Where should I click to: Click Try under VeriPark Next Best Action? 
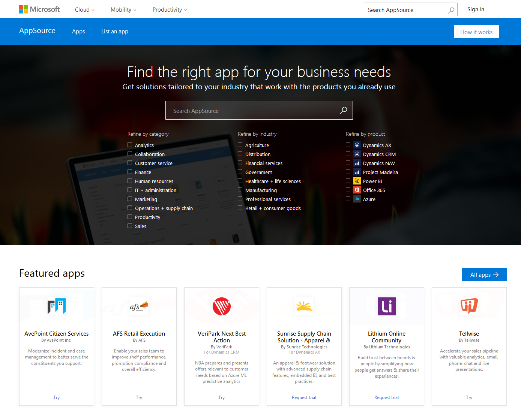[x=222, y=397]
